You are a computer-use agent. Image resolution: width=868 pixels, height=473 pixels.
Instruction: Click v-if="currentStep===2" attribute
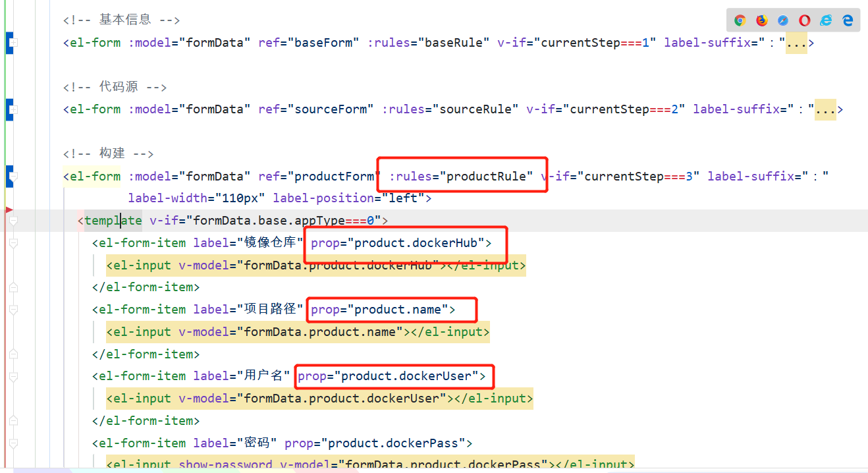[x=606, y=109]
